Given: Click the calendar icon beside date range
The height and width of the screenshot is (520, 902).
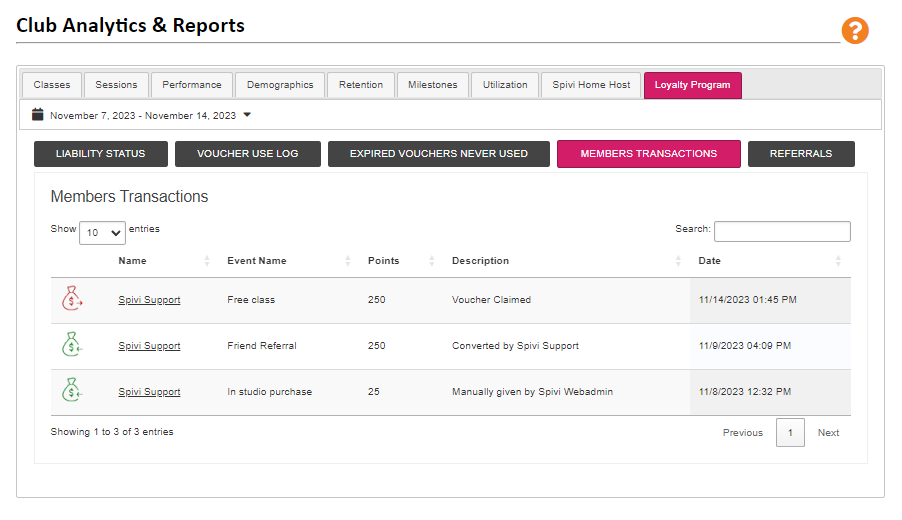Looking at the screenshot, I should pos(37,114).
